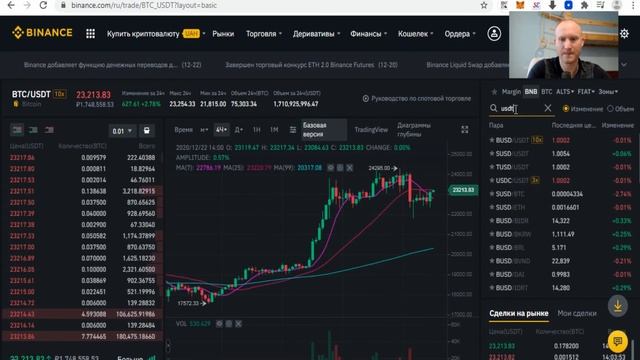This screenshot has height=360, width=640.
Task: Open the yellow support chat button
Action: point(618,341)
